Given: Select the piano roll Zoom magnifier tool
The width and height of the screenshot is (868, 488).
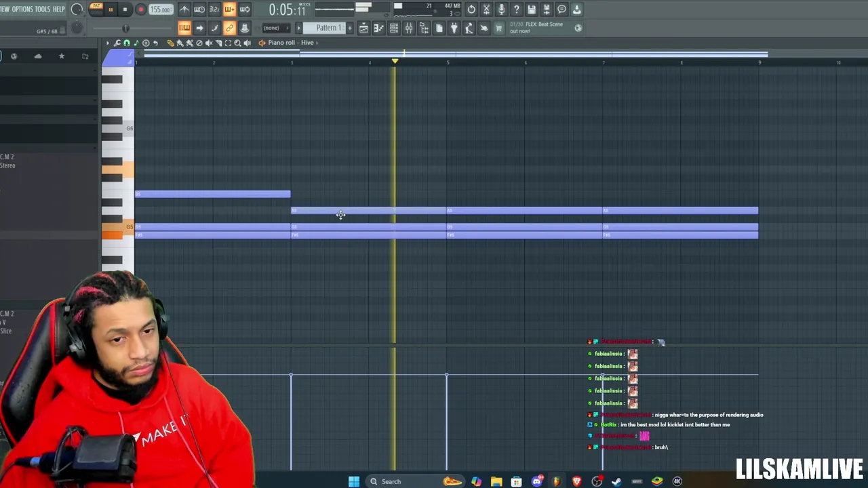Looking at the screenshot, I should 237,43.
